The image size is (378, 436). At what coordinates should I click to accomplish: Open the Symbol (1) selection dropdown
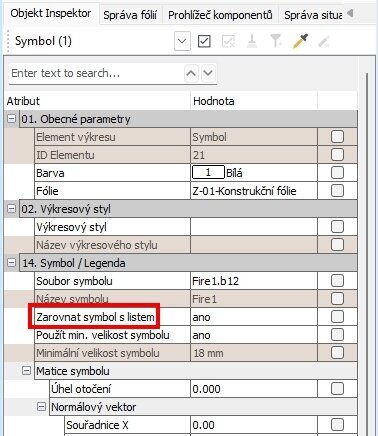coord(182,41)
